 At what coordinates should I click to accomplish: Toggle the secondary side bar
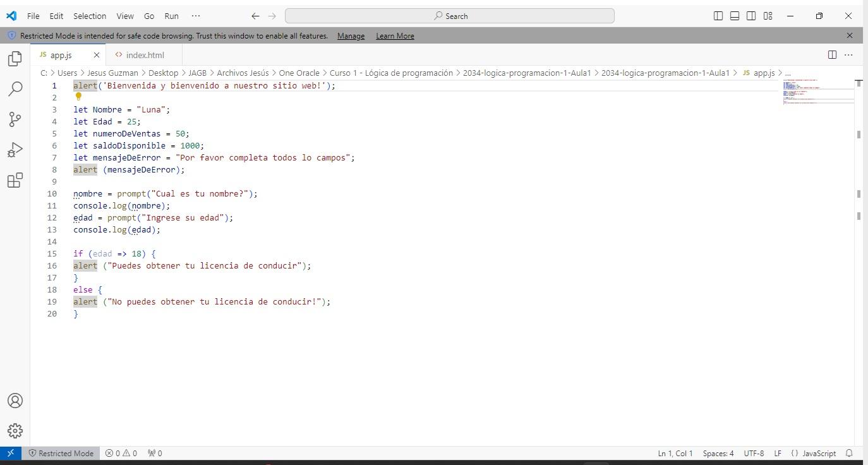(x=751, y=16)
